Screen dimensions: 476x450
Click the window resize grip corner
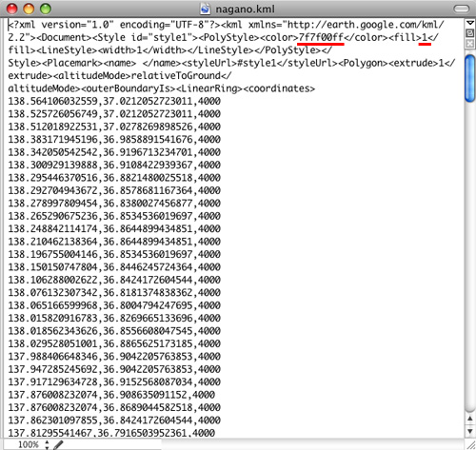470,444
